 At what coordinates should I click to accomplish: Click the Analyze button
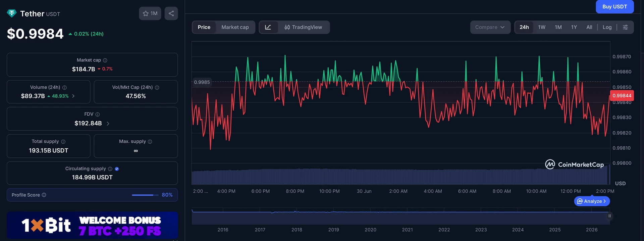click(x=592, y=201)
